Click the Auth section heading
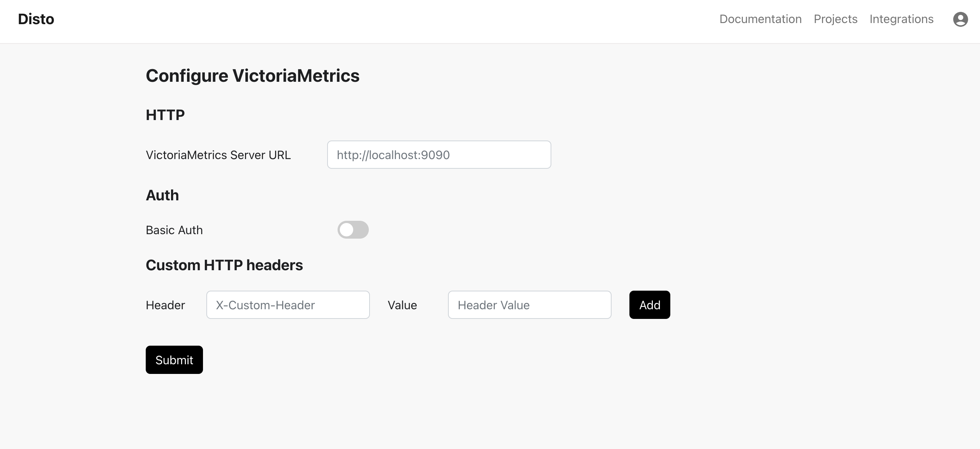980x449 pixels. point(162,196)
